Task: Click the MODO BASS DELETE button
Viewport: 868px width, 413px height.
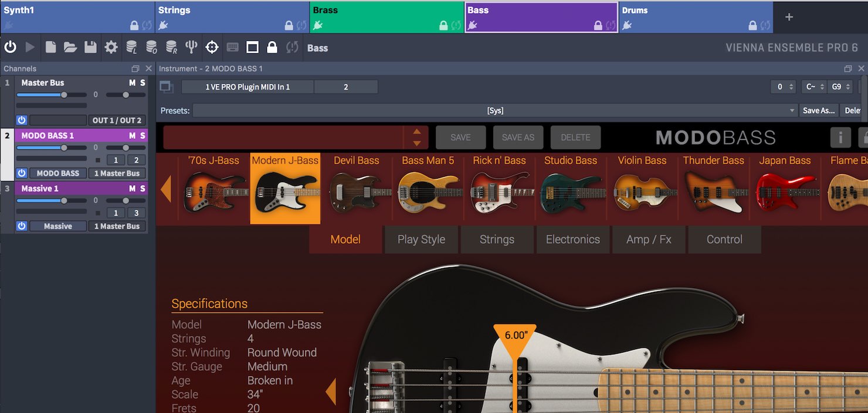Action: pyautogui.click(x=575, y=137)
